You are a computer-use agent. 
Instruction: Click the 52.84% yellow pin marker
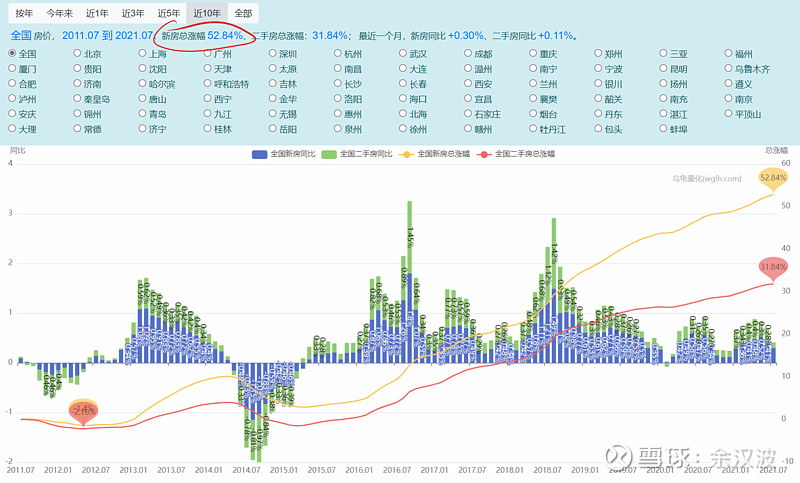(x=773, y=178)
